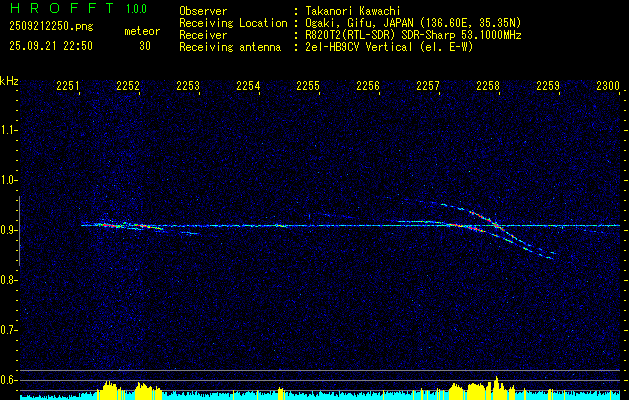Click the 2252 time axis label
Screen dimensions: 629x400
pos(128,85)
